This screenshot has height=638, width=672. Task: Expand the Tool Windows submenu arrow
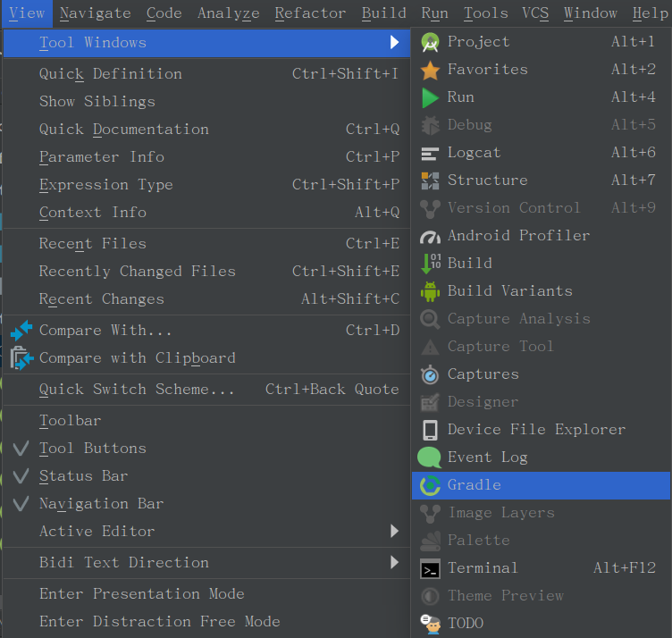pyautogui.click(x=395, y=42)
